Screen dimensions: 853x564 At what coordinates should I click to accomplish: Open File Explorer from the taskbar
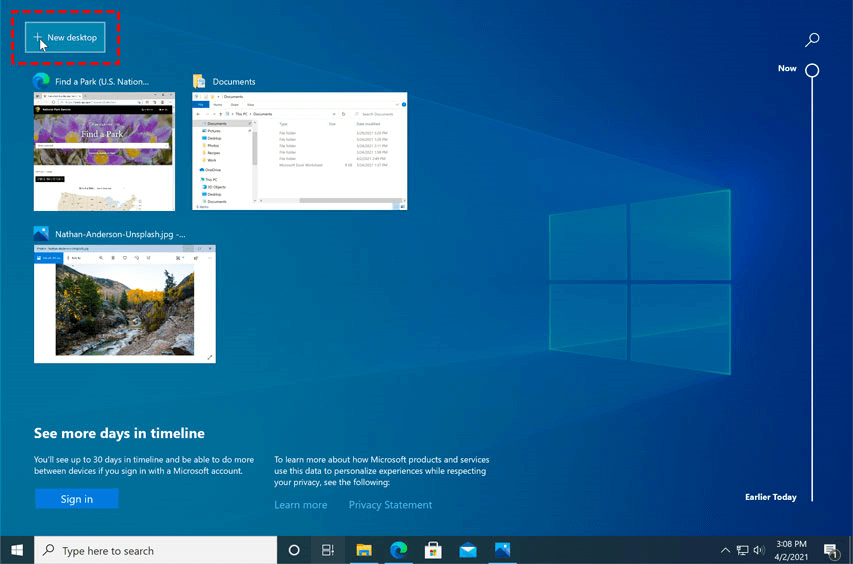click(x=364, y=550)
